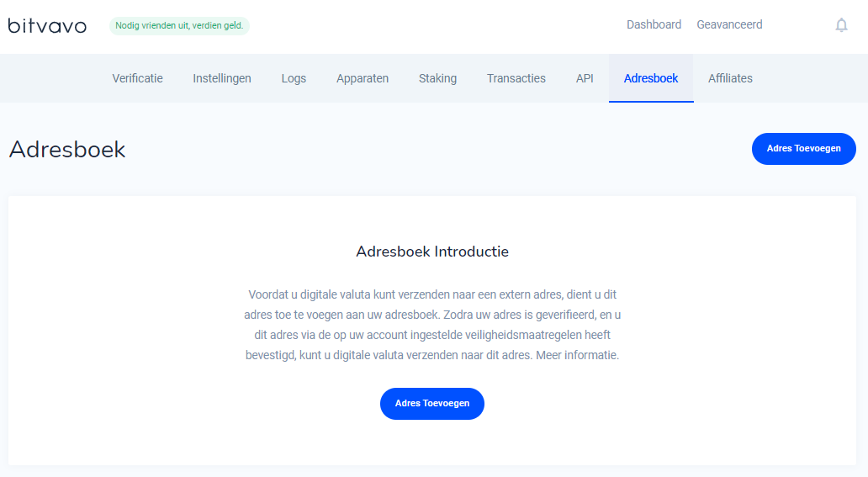The width and height of the screenshot is (868, 477).
Task: Click the large 'Adresboek' page title
Action: (x=67, y=150)
